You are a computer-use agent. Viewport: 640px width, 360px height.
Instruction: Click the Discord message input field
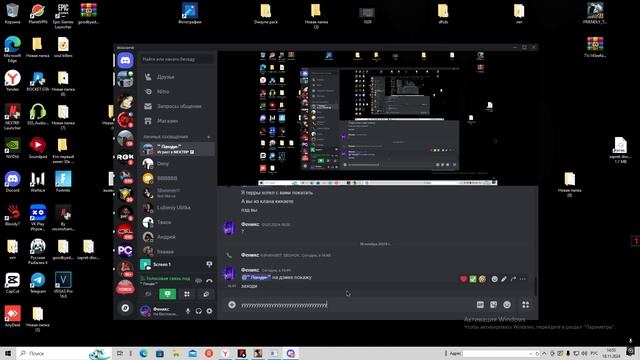tap(355, 305)
